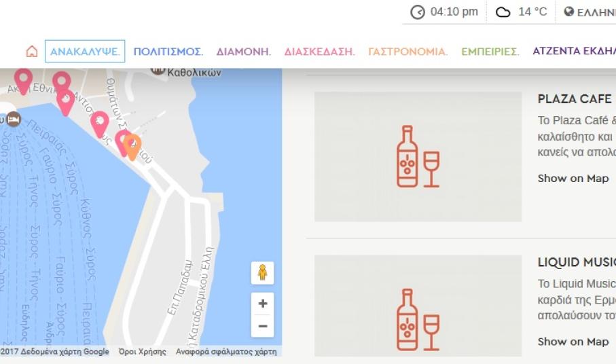616x364 pixels.
Task: Click the hotel marker on map's left edge
Action: (x=13, y=119)
